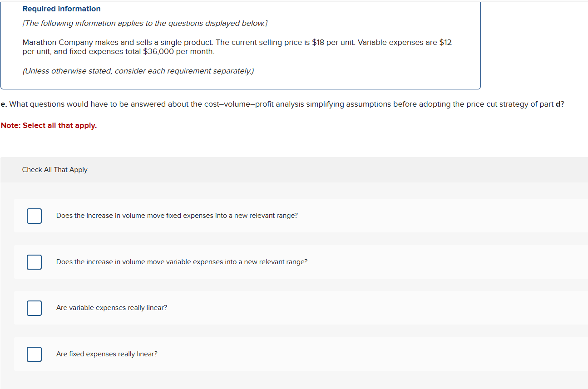The image size is (588, 389).
Task: Select the fixed expenses relevant range answer text
Action: click(177, 215)
